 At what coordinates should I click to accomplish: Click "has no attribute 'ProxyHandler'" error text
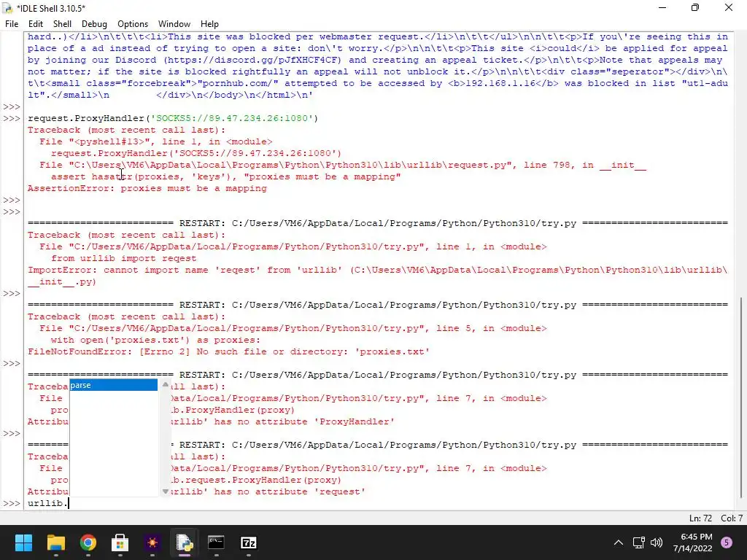tap(304, 422)
